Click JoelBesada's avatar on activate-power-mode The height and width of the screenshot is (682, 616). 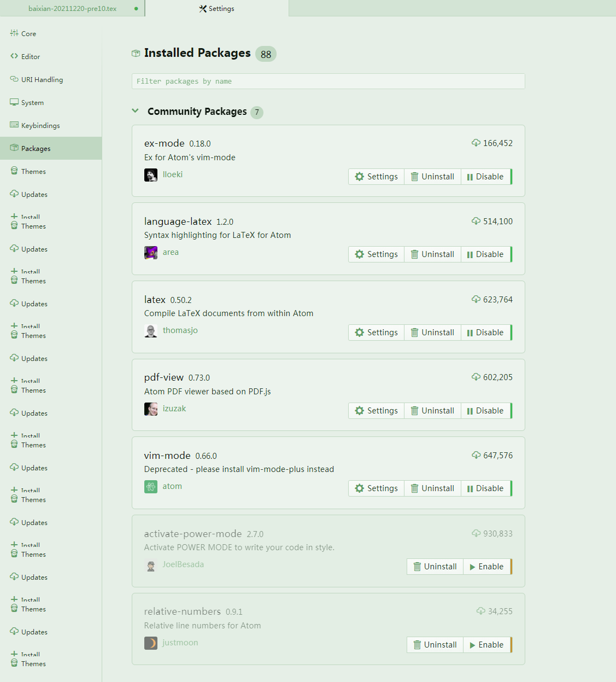pyautogui.click(x=151, y=565)
